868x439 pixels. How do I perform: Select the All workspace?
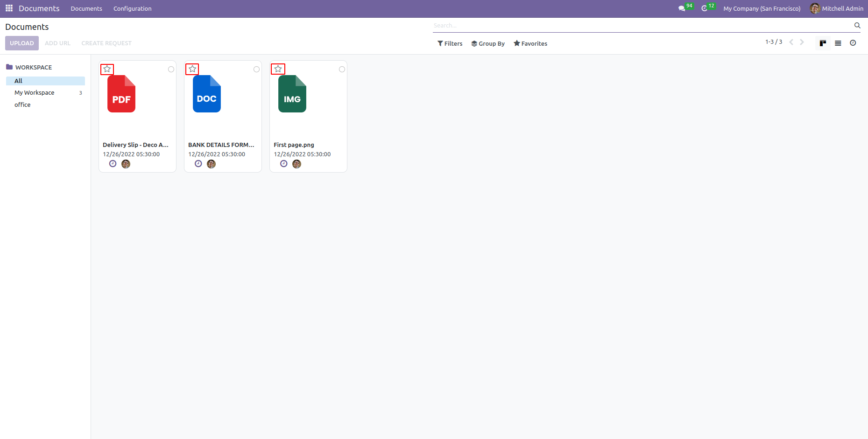[x=45, y=81]
